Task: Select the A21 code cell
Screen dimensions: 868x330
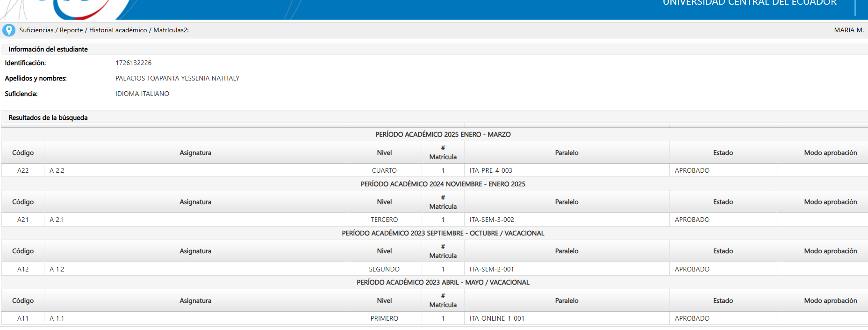Action: tap(23, 220)
